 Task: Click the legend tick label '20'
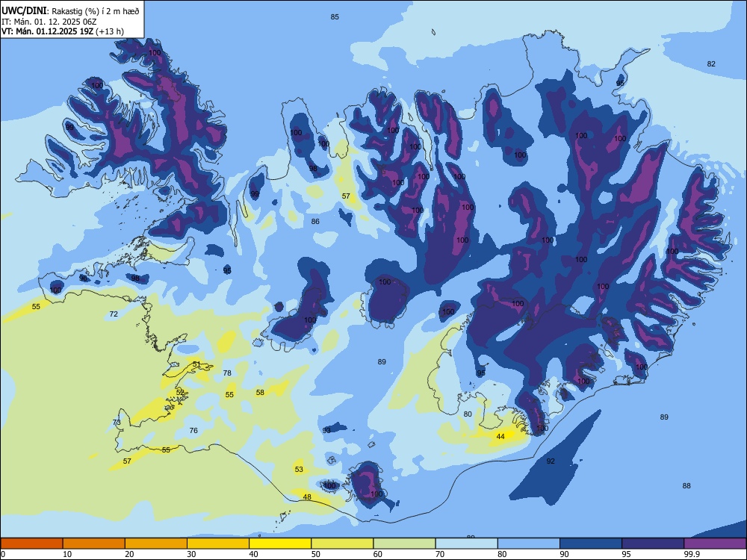coord(129,554)
